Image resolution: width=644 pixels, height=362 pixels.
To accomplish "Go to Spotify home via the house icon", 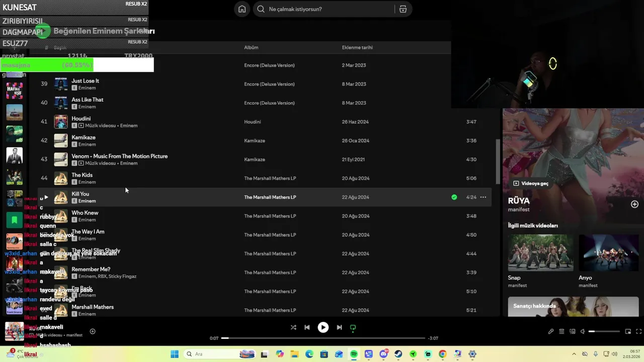I will pyautogui.click(x=242, y=9).
